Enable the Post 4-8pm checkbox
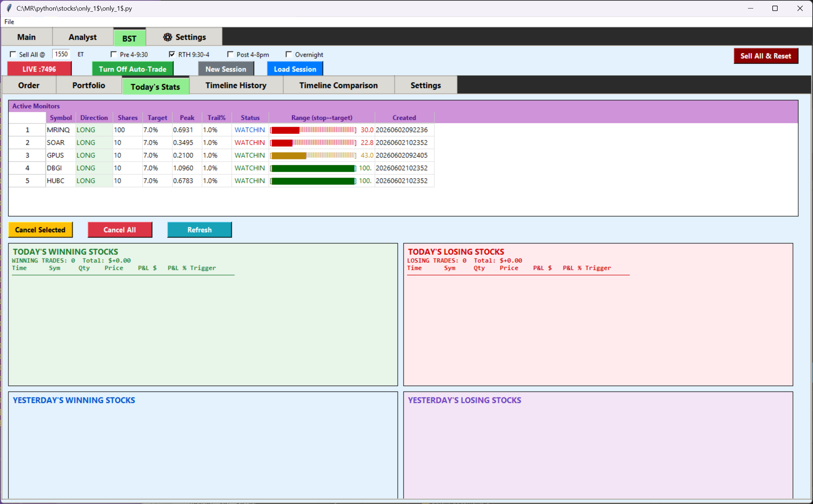This screenshot has height=504, width=813. coord(230,54)
